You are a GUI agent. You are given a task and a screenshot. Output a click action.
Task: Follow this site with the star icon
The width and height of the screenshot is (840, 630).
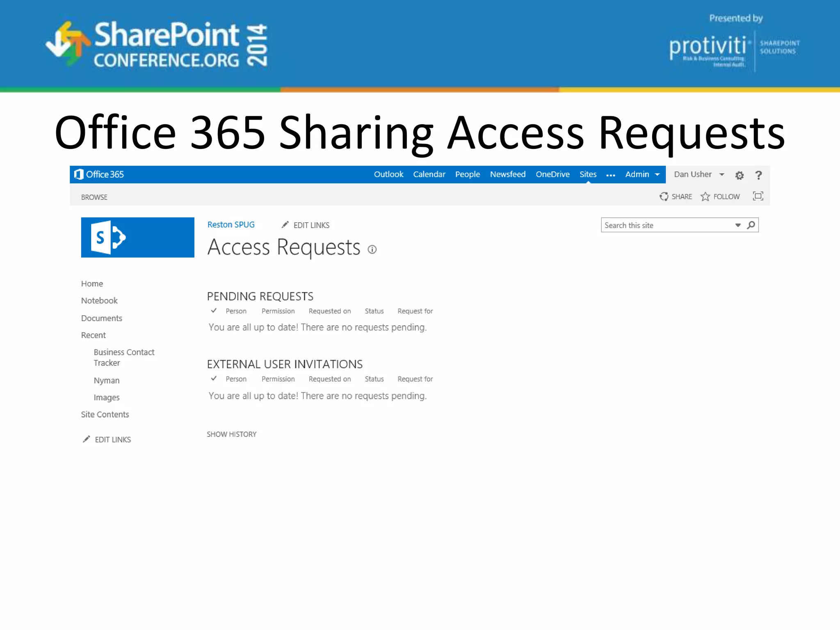pos(705,196)
